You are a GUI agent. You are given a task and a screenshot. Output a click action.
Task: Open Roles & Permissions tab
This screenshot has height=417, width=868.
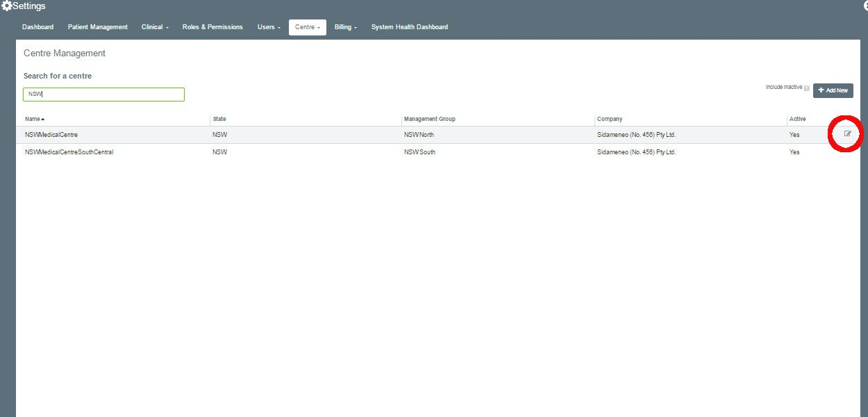(x=212, y=27)
